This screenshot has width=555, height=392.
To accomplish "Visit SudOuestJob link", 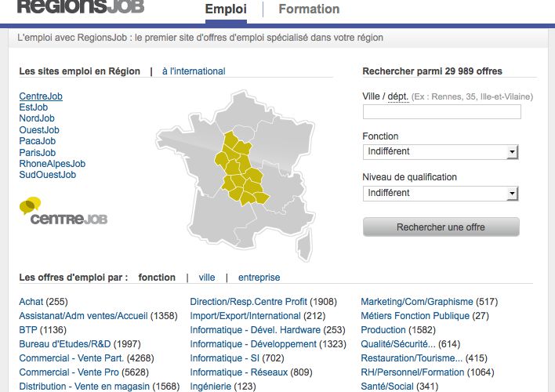I will tap(48, 175).
